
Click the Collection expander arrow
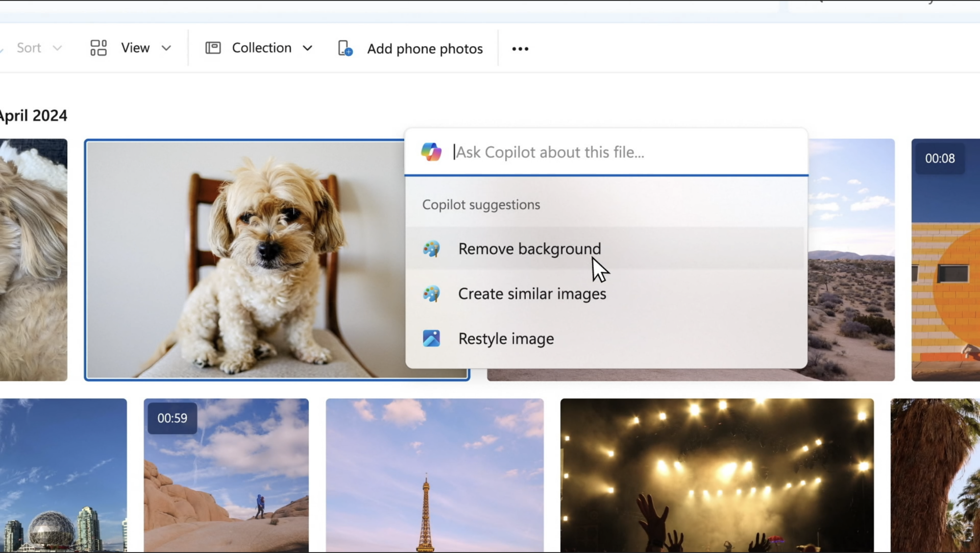pos(306,48)
